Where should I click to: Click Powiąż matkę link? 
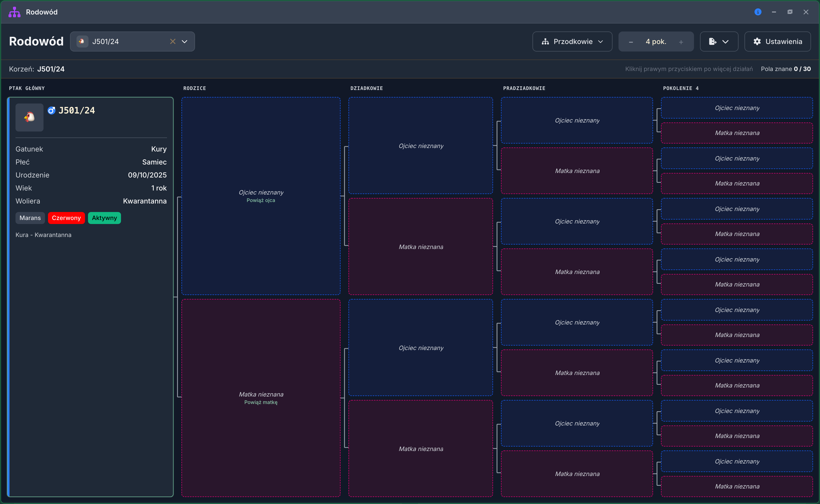pyautogui.click(x=261, y=402)
